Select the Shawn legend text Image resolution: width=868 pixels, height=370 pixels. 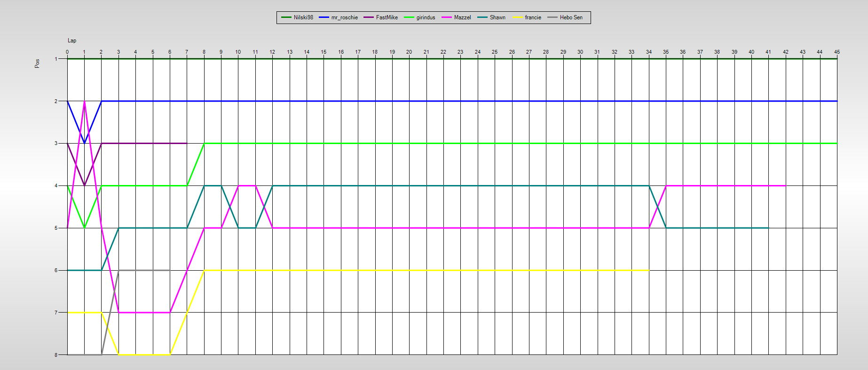tap(497, 17)
